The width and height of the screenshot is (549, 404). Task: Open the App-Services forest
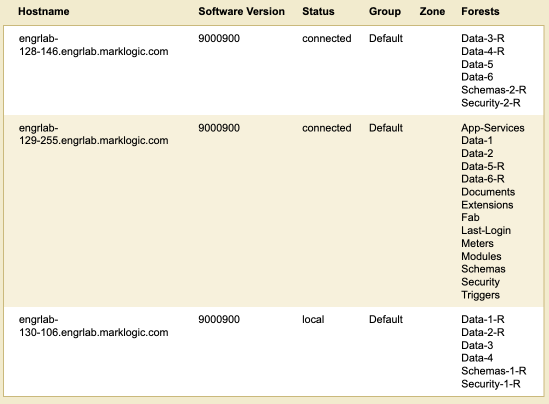493,128
